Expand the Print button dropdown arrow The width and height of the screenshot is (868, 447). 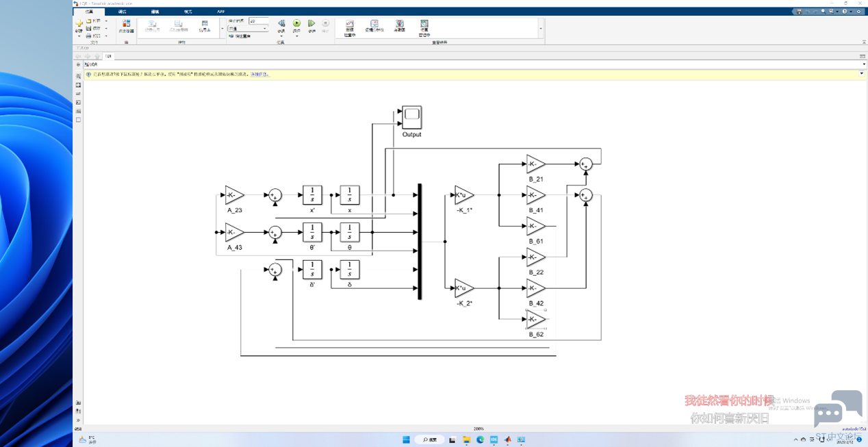click(x=106, y=36)
